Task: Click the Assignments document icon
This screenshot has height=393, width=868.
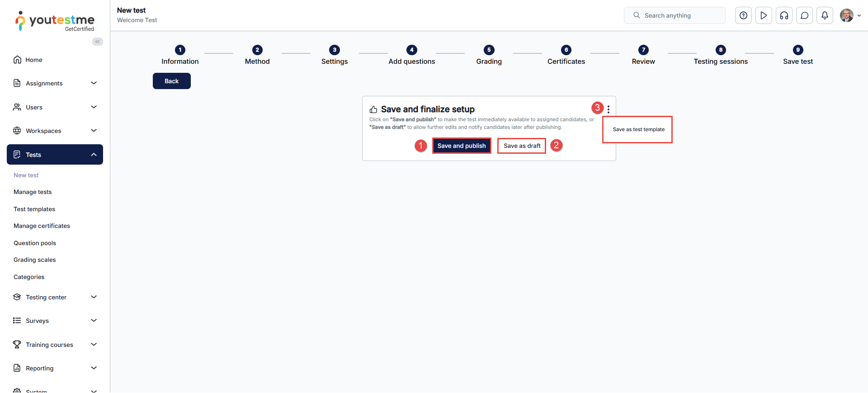Action: 17,83
